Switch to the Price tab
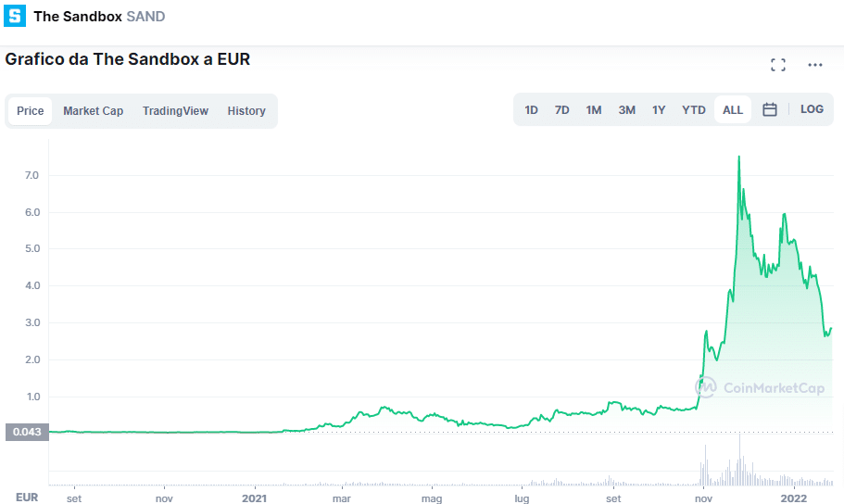 31,111
